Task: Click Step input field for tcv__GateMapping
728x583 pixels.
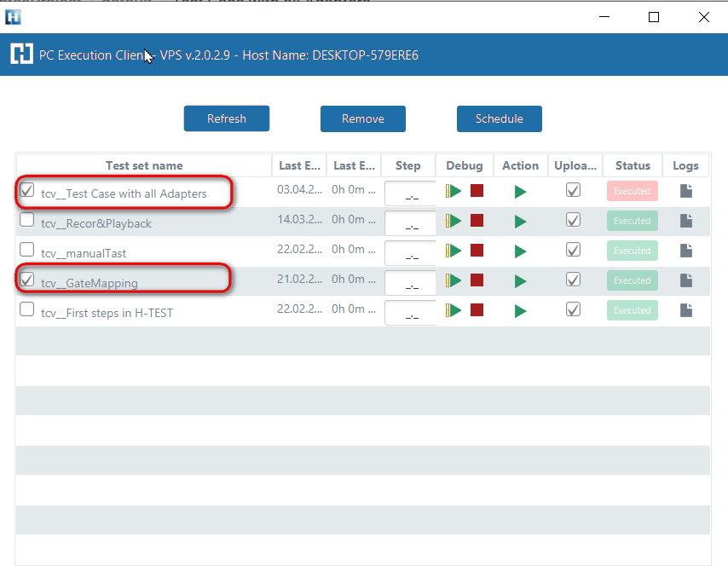Action: pos(411,282)
